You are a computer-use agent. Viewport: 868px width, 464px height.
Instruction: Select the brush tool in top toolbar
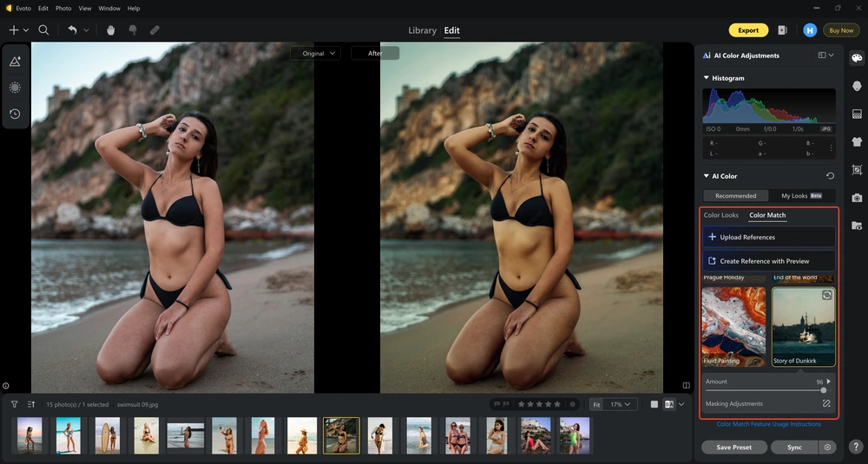pos(133,30)
